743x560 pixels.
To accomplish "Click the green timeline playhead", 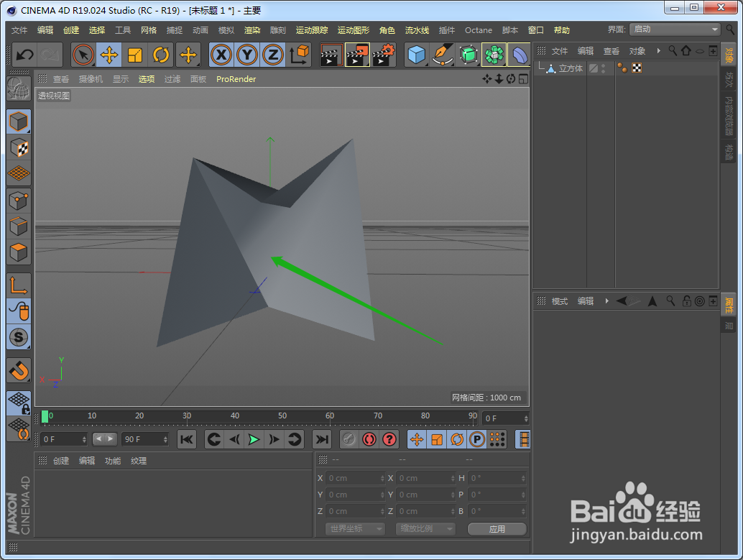I will 45,417.
